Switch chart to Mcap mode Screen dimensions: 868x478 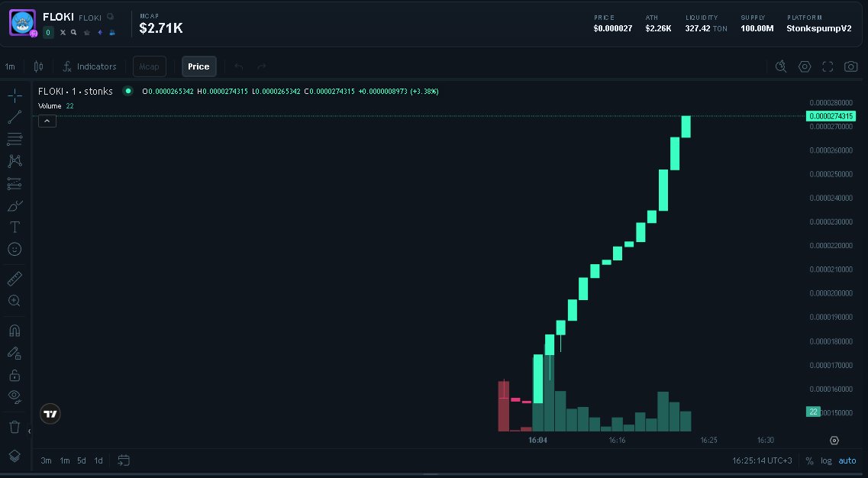150,66
